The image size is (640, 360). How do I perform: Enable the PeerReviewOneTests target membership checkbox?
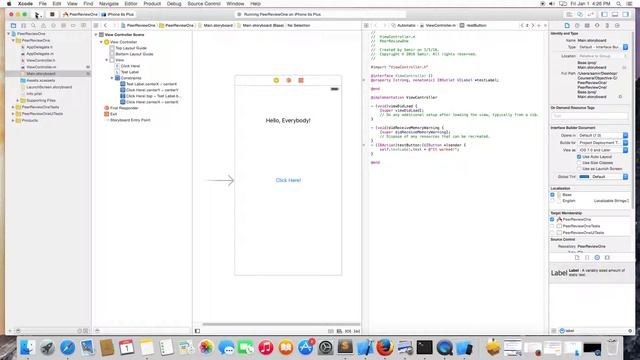click(x=552, y=226)
